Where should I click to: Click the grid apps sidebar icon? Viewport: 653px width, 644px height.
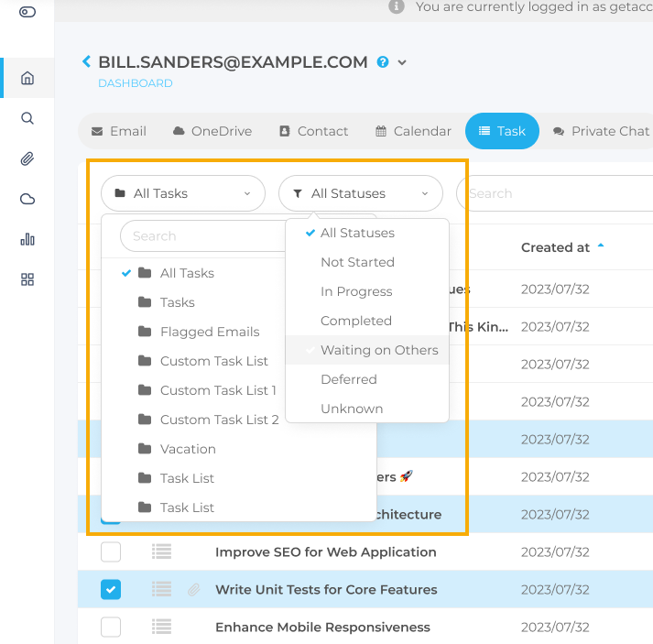click(x=27, y=279)
